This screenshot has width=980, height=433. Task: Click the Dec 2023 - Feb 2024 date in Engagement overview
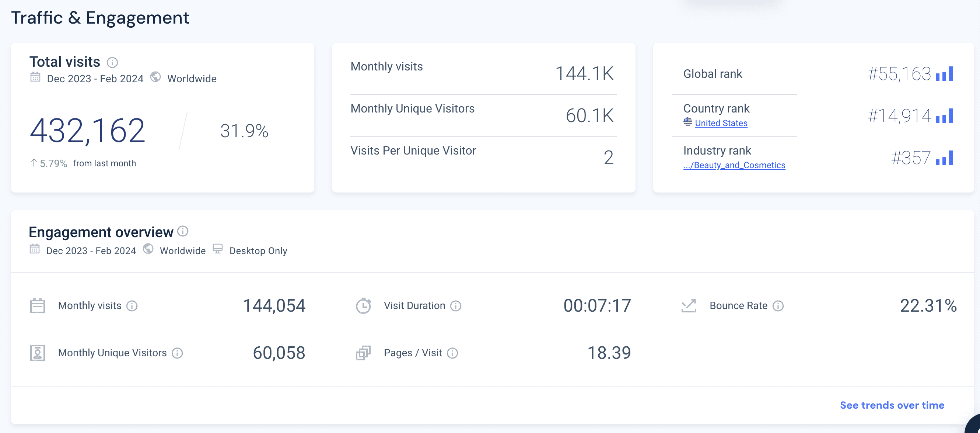pyautogui.click(x=91, y=250)
